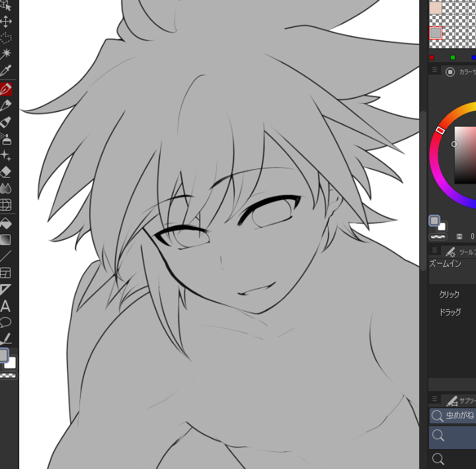Select transparent color in left toolbar
This screenshot has width=476, height=469.
point(9,376)
